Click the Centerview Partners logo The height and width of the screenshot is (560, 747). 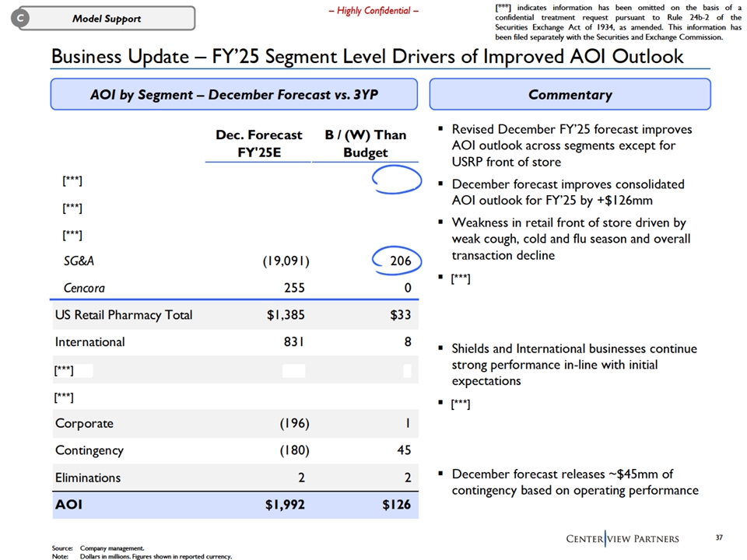pos(622,539)
